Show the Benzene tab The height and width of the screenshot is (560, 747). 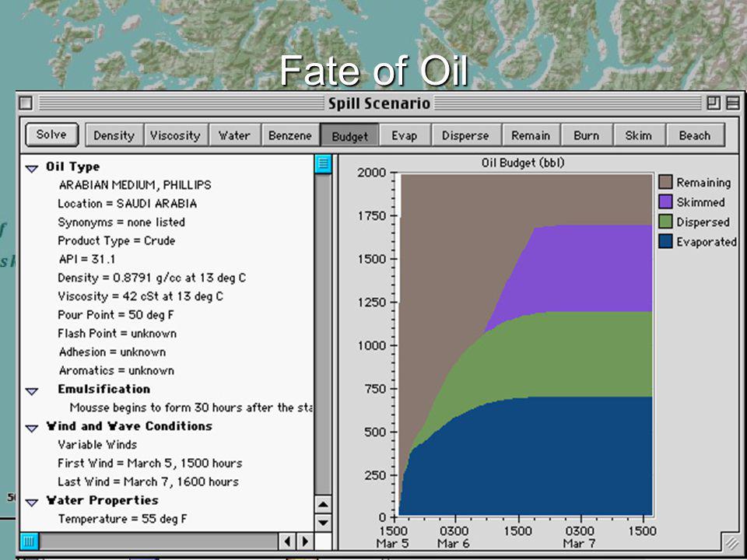(289, 135)
